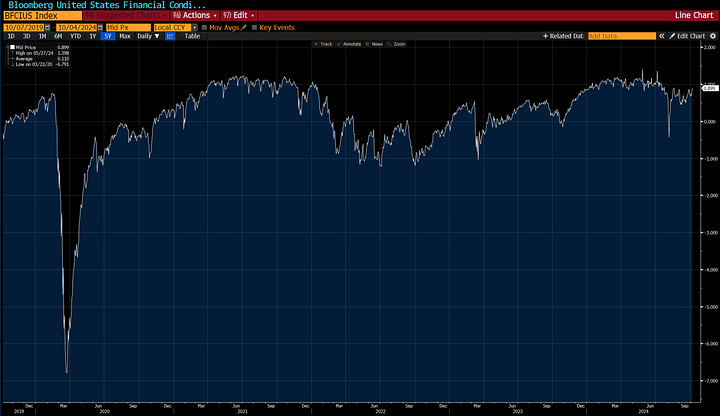
Task: Click the Add Data input field
Action: click(x=622, y=36)
